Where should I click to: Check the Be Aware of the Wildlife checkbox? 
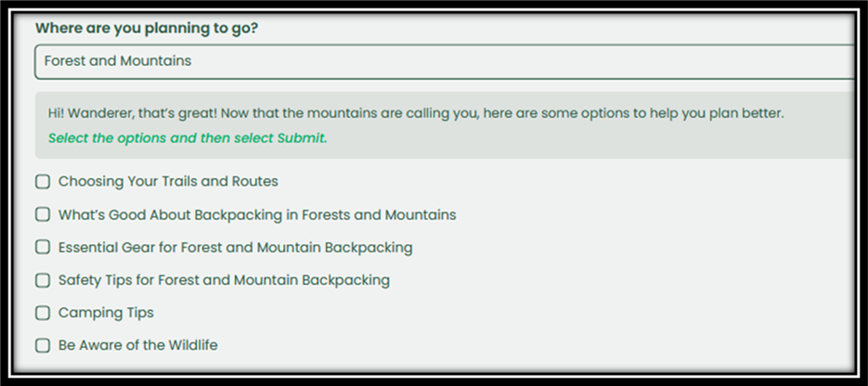pyautogui.click(x=43, y=345)
